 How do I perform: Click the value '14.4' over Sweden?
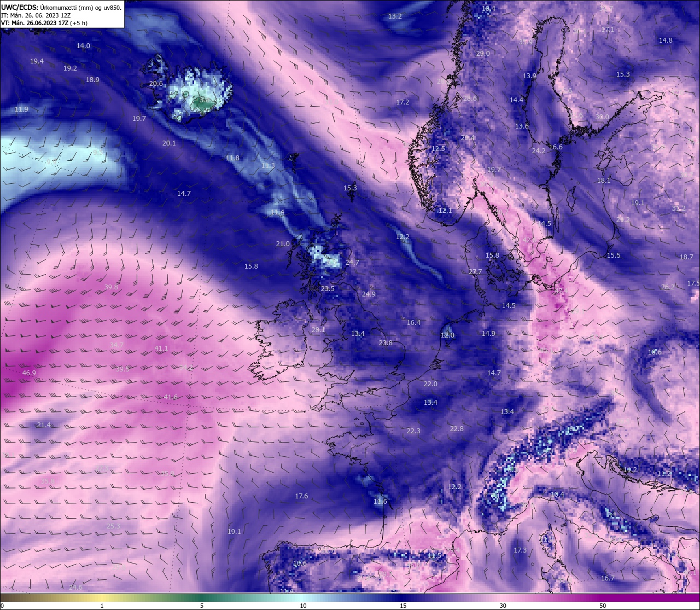516,100
